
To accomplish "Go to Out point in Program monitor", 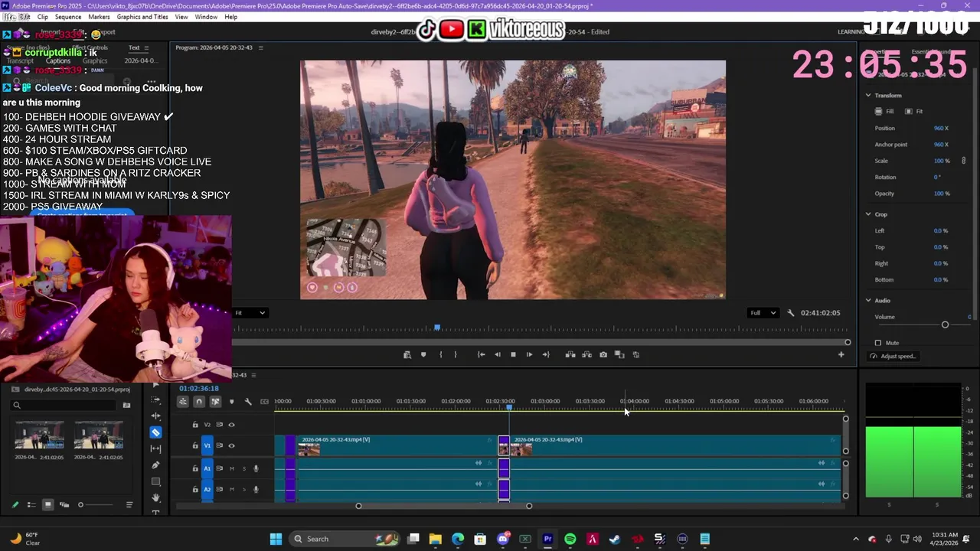I will [546, 354].
